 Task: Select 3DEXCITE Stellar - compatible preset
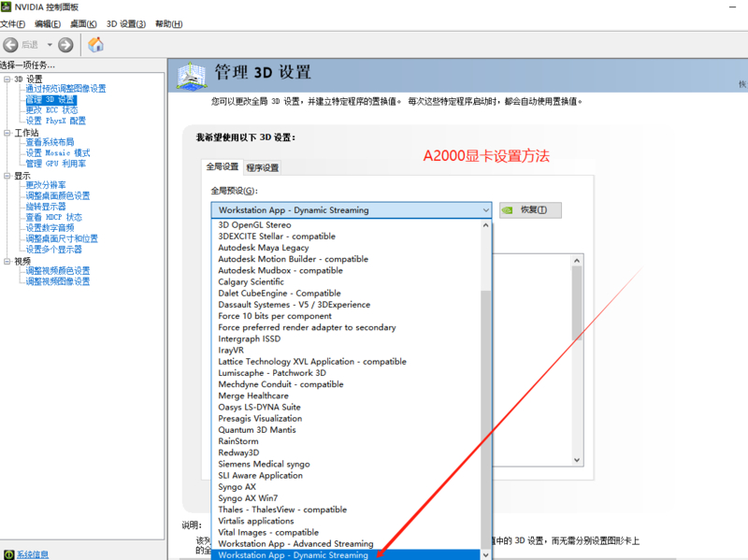[x=346, y=237]
